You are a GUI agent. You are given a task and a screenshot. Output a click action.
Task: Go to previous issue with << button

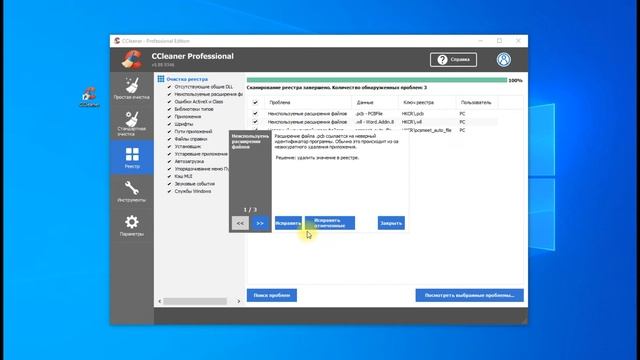pyautogui.click(x=240, y=223)
